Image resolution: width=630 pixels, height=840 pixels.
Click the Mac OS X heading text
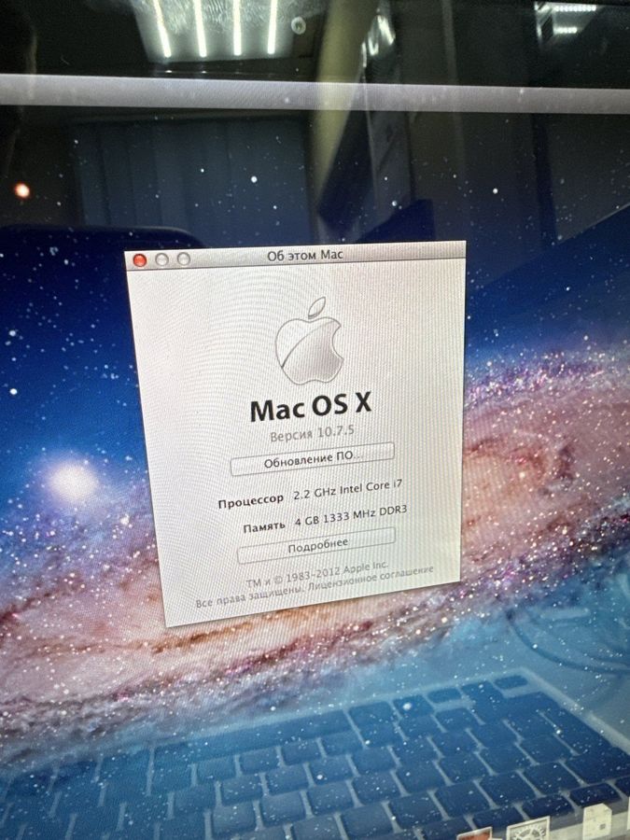311,407
